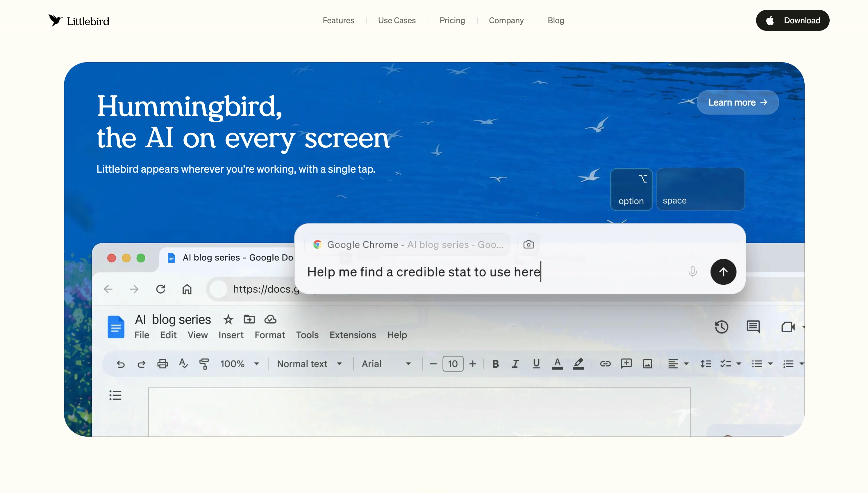Image resolution: width=868 pixels, height=493 pixels.
Task: Send the prompt with the arrow button
Action: [723, 271]
